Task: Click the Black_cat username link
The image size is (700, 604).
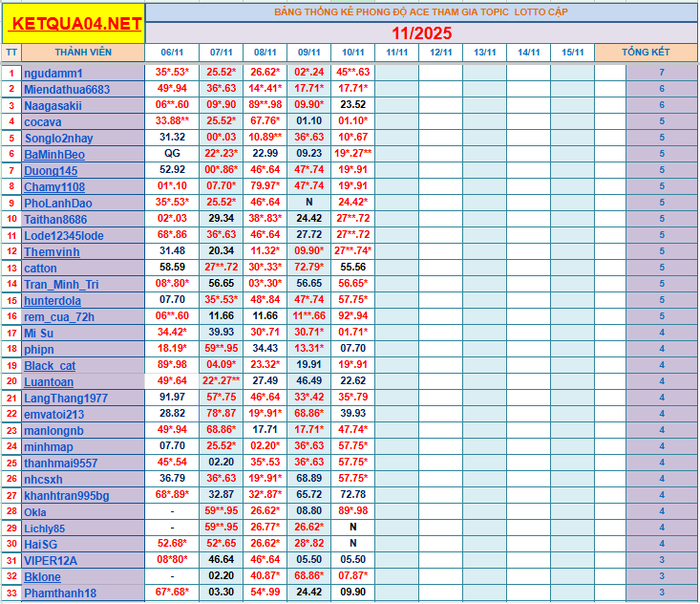Action: (x=50, y=365)
